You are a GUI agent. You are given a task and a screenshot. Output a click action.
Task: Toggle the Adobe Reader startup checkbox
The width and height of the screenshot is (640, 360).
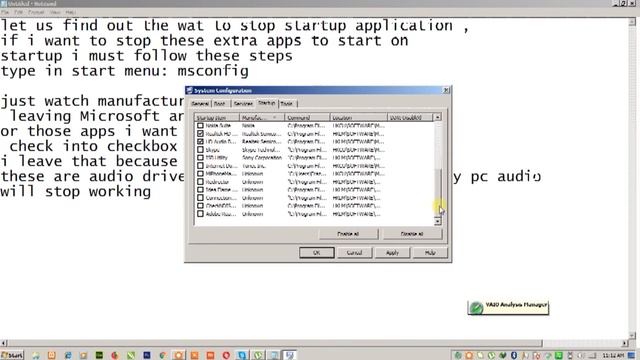pos(200,213)
